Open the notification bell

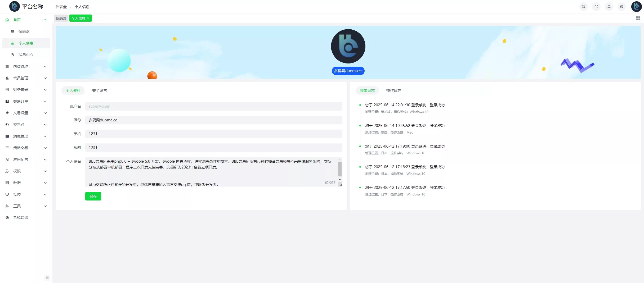(609, 7)
